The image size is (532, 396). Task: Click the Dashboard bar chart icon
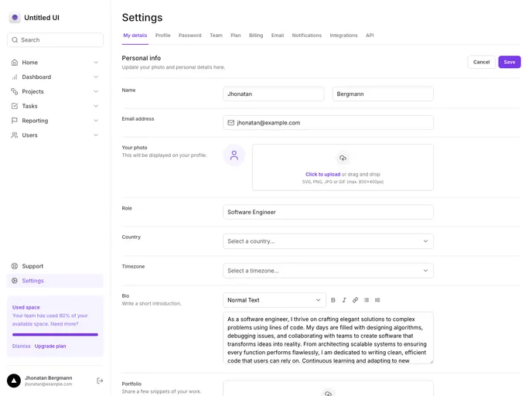pos(15,77)
